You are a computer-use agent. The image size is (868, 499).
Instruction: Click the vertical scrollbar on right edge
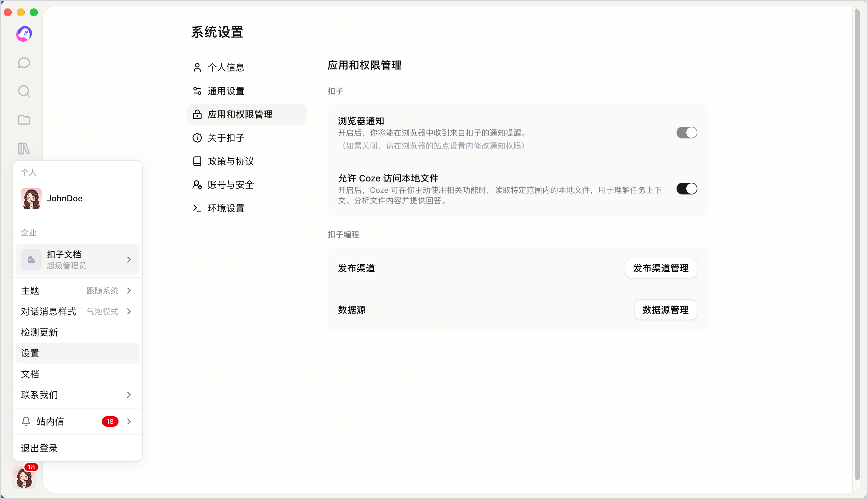click(x=857, y=244)
